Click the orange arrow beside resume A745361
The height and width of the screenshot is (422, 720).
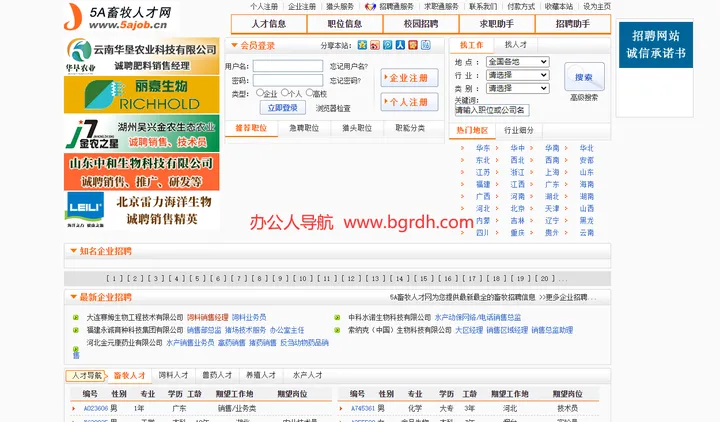[x=341, y=408]
